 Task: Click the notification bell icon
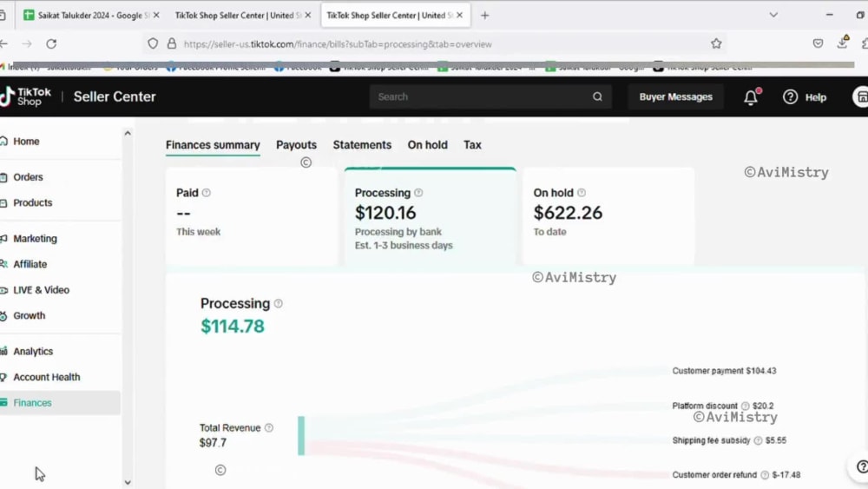click(x=751, y=97)
